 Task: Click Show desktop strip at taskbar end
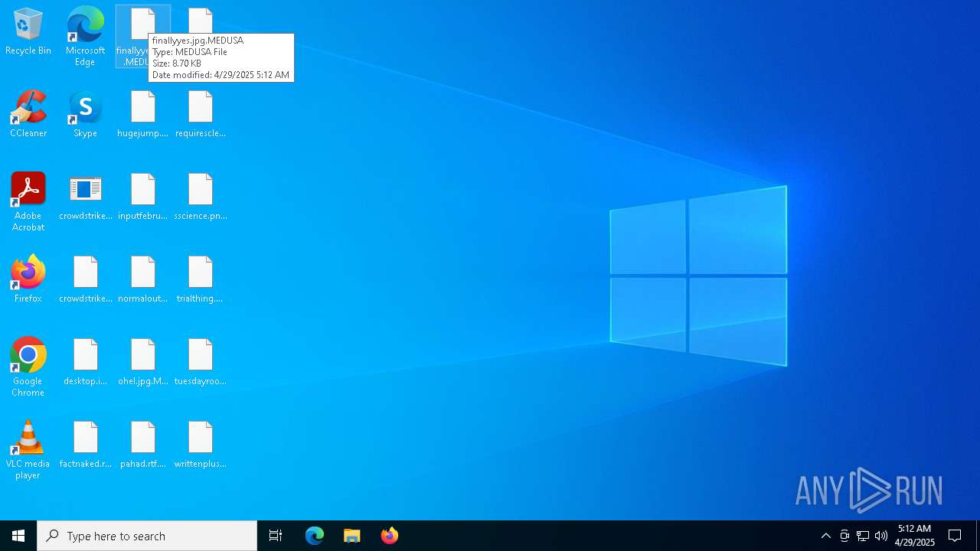[978, 536]
